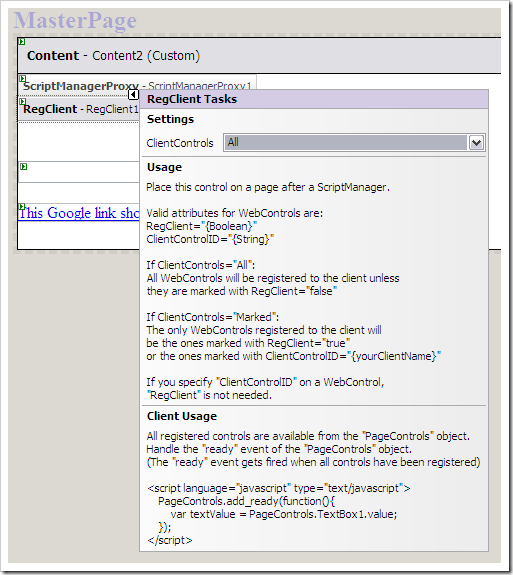Click the 'var textValue = PageControls.TextBox1.value' line
The height and width of the screenshot is (575, 513).
tap(284, 514)
